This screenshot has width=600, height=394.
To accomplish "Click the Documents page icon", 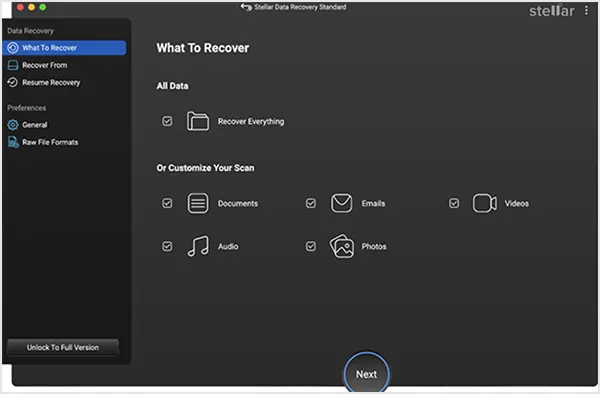I will (198, 203).
